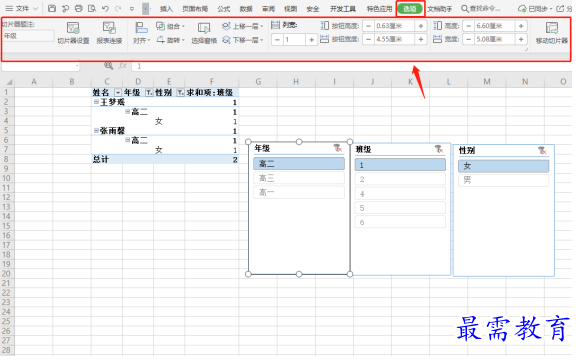
Task: Open the Rotate (旋转) dropdown
Action: click(x=170, y=40)
